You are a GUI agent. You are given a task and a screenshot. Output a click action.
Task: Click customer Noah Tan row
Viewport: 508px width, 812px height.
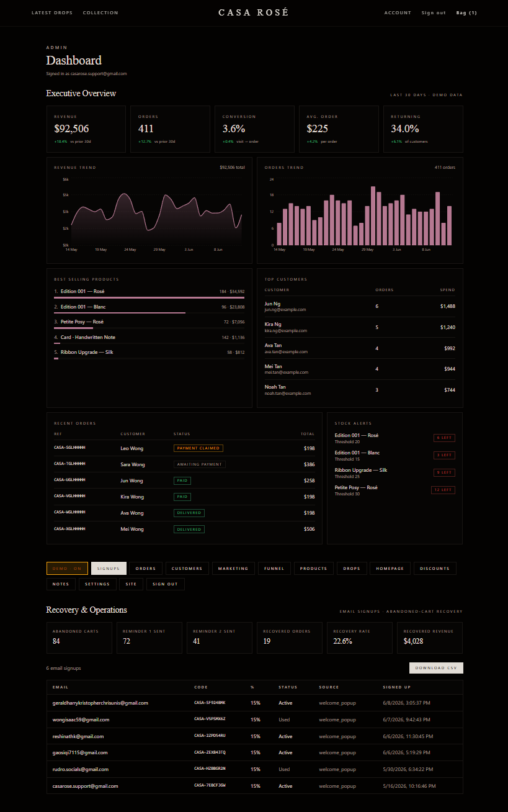[360, 390]
